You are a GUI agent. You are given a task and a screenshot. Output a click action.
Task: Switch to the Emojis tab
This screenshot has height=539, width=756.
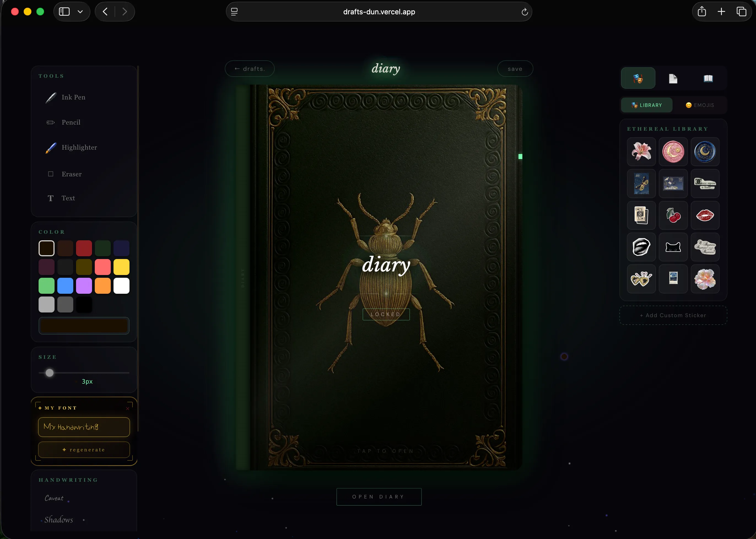coord(700,105)
